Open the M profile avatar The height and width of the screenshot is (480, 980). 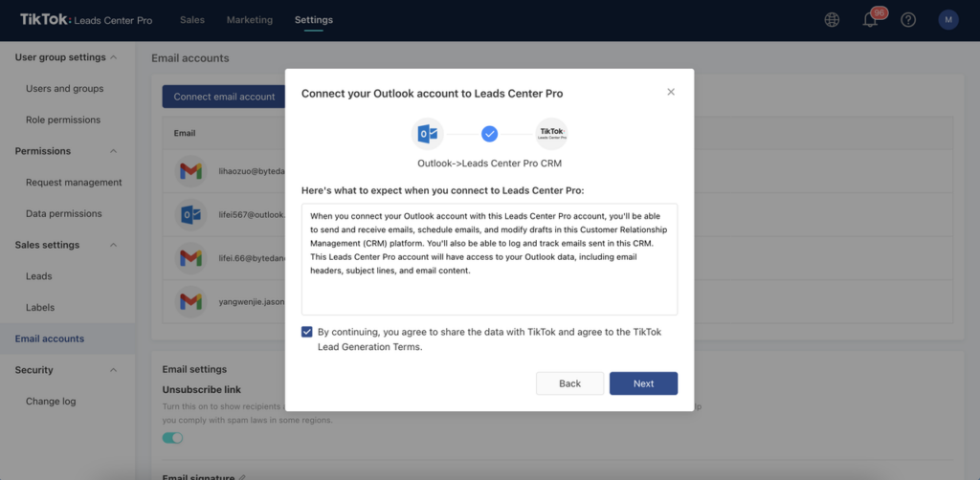pos(948,20)
